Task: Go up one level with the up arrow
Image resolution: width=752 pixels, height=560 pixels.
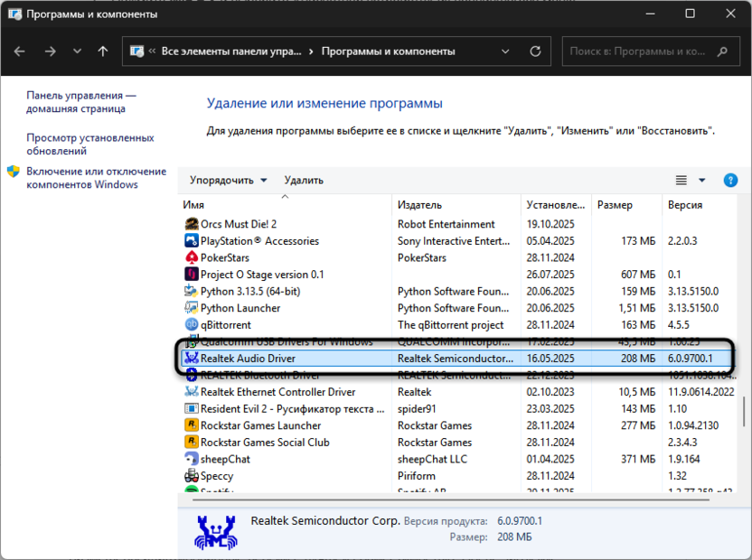Action: pyautogui.click(x=103, y=51)
